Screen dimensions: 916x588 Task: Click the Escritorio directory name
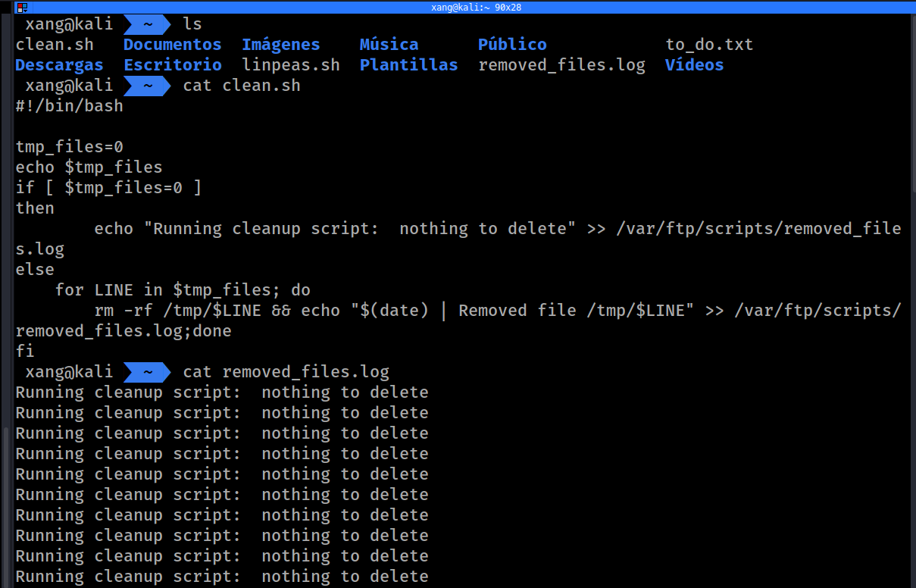[x=172, y=65]
